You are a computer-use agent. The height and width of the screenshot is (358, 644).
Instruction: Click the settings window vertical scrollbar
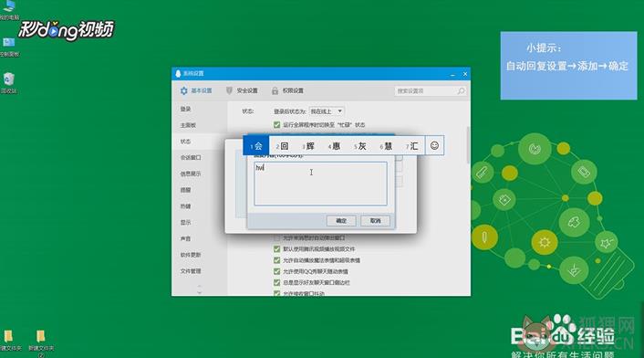[x=468, y=144]
